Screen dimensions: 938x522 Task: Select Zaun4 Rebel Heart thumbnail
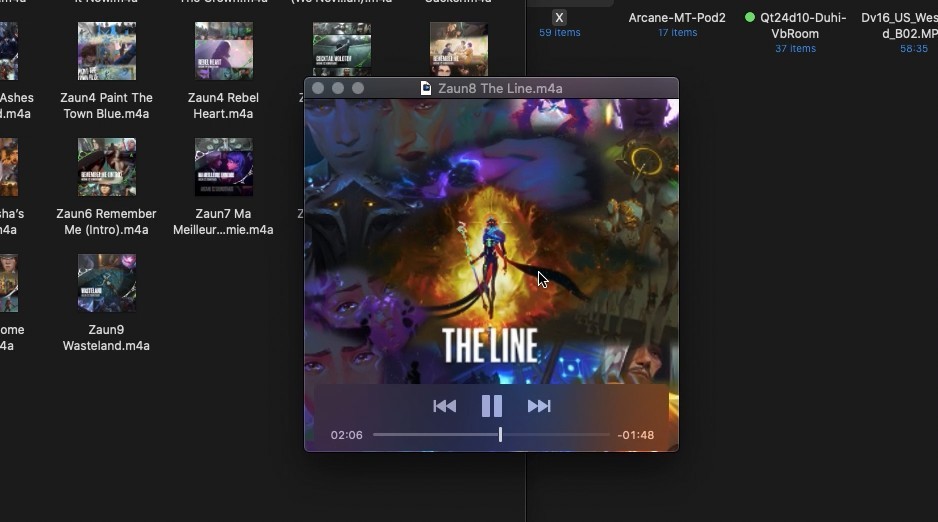pos(224,51)
